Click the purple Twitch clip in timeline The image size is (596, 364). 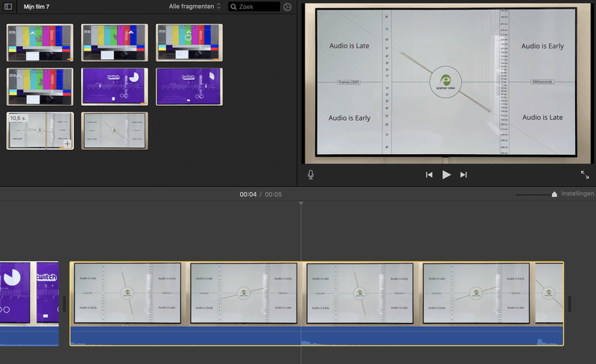click(x=30, y=293)
